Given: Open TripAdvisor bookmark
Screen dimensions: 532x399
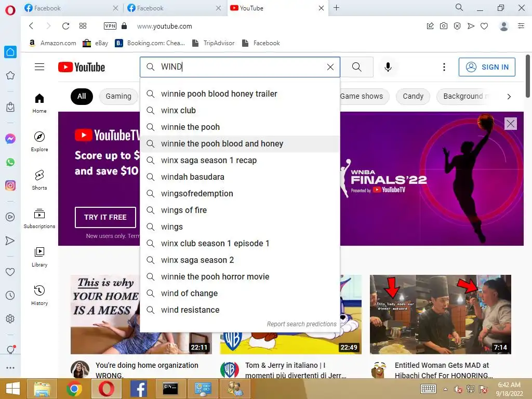Looking at the screenshot, I should [x=214, y=43].
